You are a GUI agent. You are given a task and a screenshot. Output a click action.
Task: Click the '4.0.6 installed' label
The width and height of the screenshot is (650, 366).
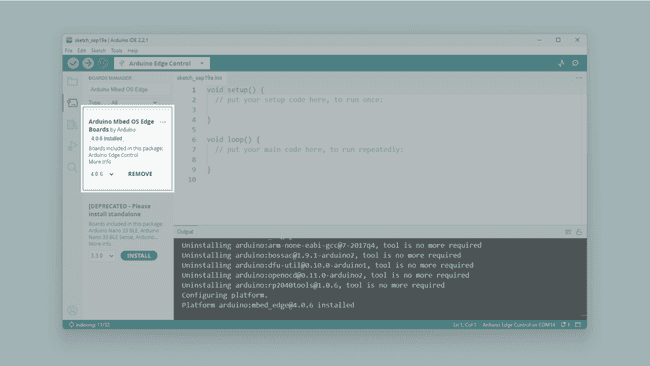(x=107, y=138)
